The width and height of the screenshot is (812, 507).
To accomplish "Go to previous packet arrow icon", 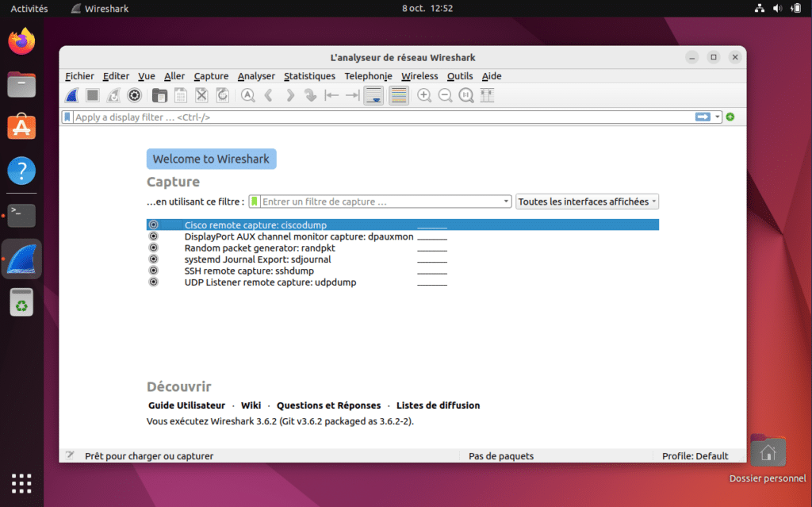I will pyautogui.click(x=268, y=95).
